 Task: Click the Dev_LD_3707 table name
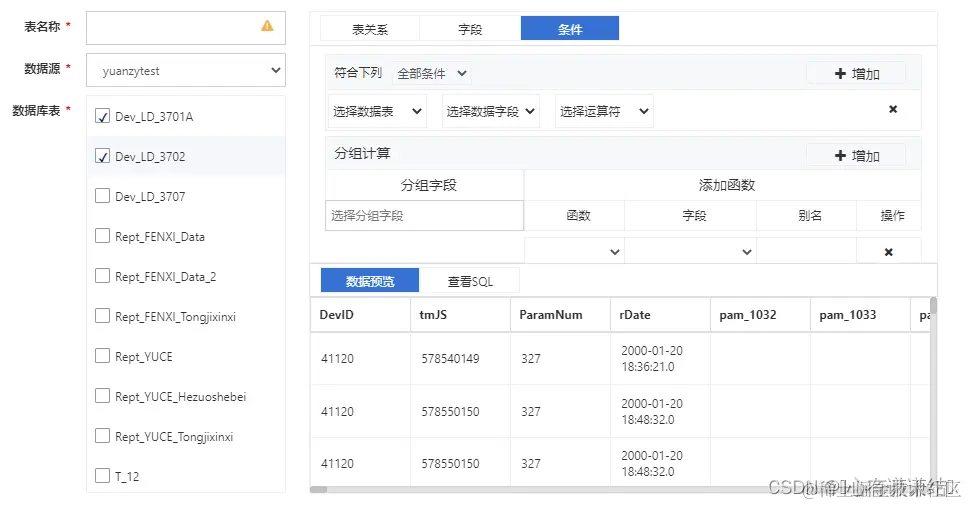point(150,196)
